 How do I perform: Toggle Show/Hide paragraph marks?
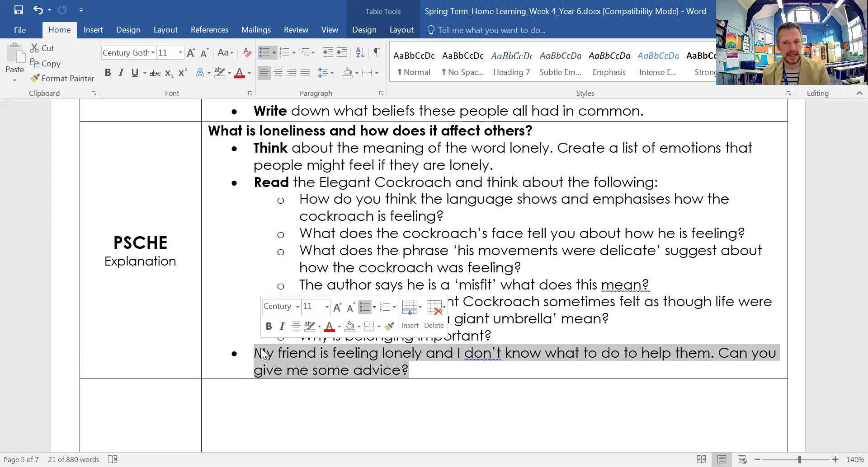(x=377, y=52)
